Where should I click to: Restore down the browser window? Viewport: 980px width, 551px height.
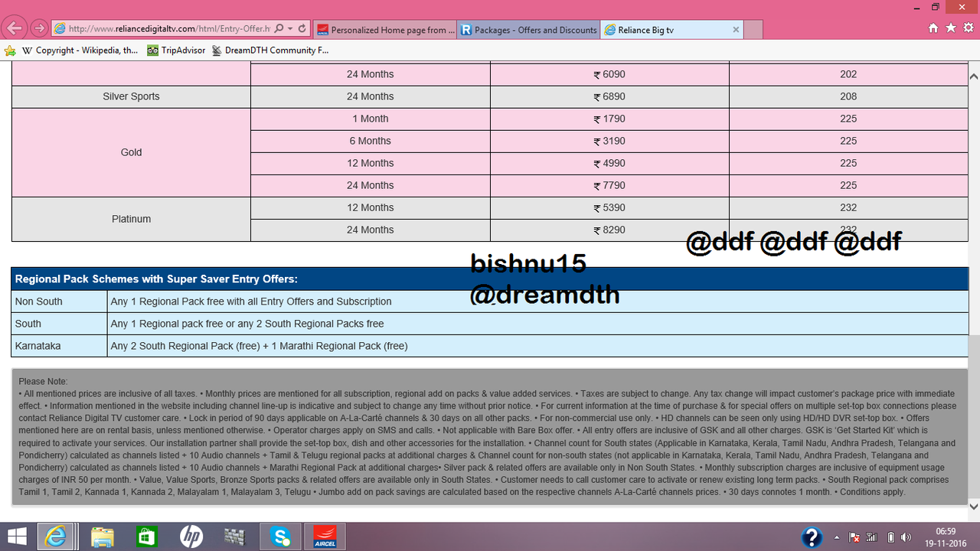tap(936, 7)
